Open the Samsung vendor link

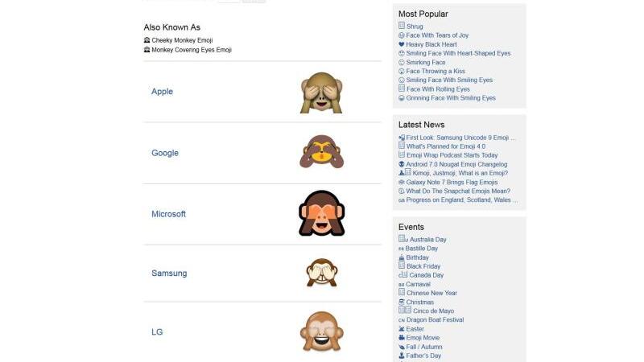[x=169, y=273]
